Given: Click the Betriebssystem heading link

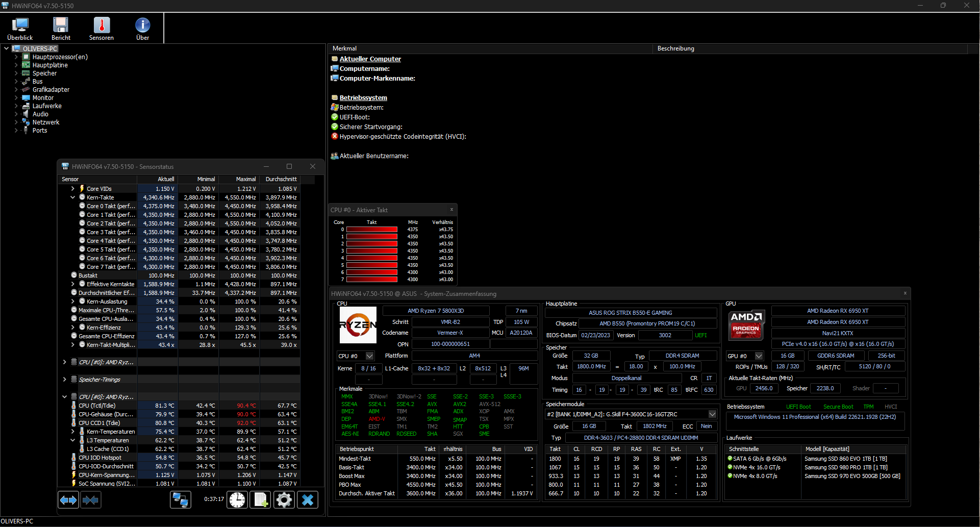Looking at the screenshot, I should coord(363,98).
